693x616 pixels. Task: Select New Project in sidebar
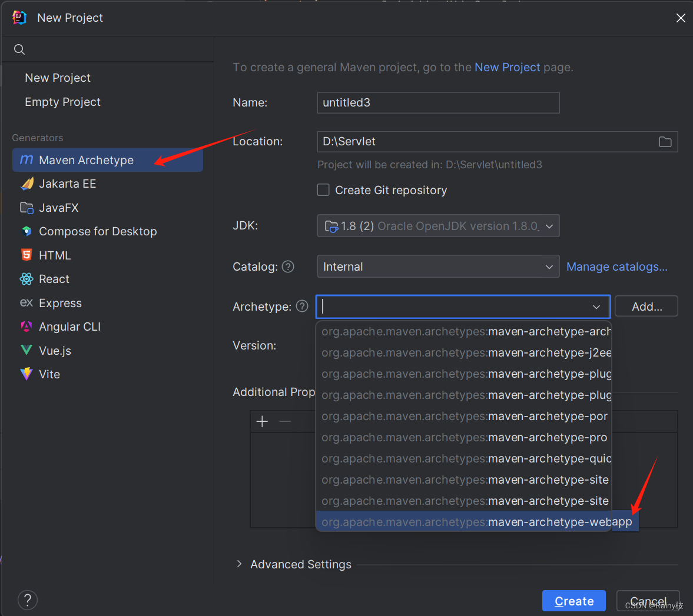pos(58,78)
